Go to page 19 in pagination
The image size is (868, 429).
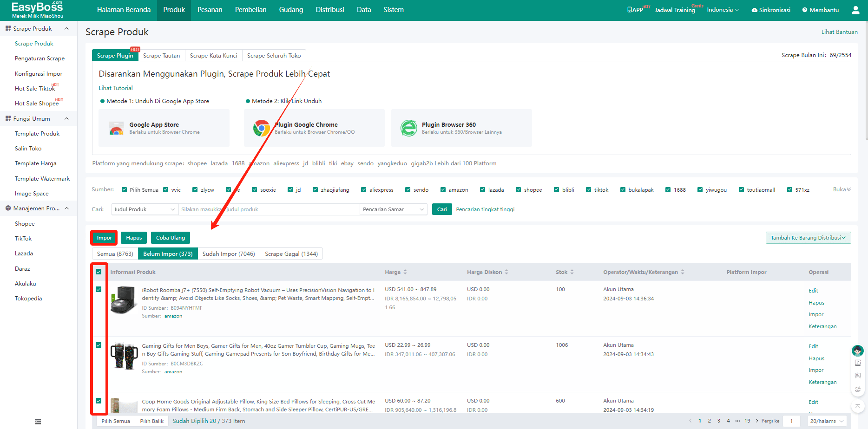[747, 421]
